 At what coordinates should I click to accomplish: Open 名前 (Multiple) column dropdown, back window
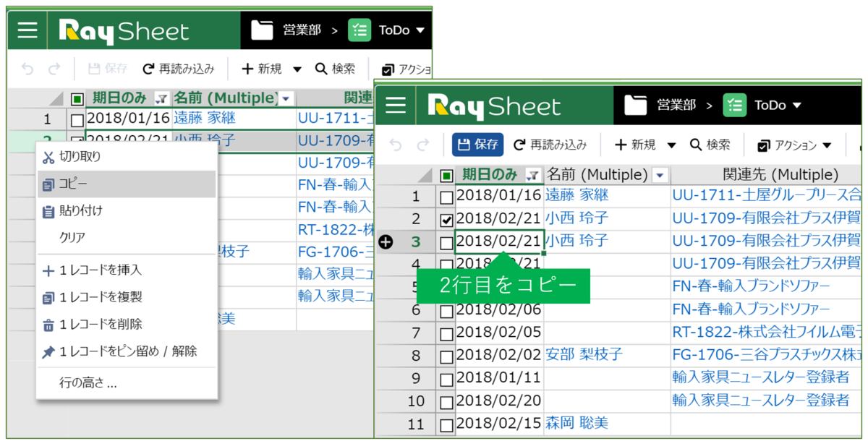tap(286, 98)
